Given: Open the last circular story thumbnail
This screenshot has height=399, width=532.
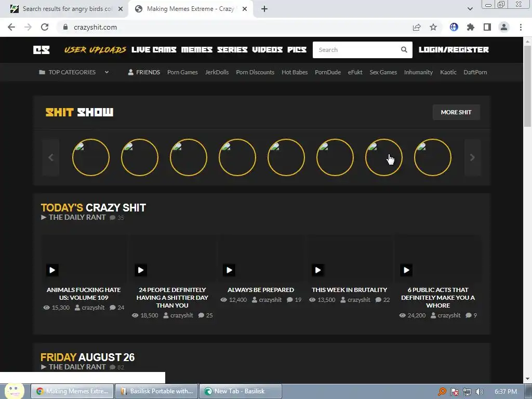Looking at the screenshot, I should (433, 157).
